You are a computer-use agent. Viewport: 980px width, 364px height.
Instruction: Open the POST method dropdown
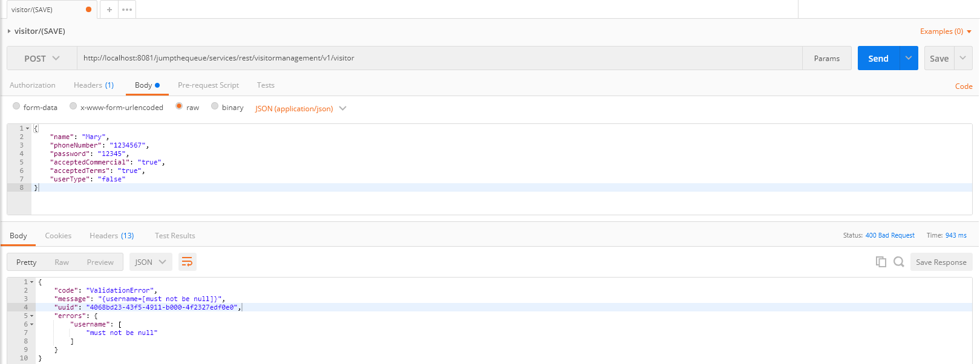pyautogui.click(x=42, y=58)
